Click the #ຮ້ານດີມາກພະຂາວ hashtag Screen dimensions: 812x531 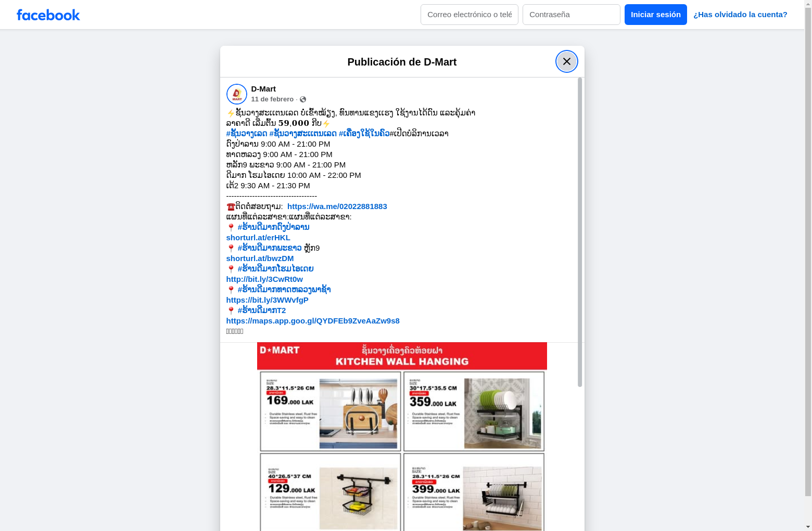[270, 248]
